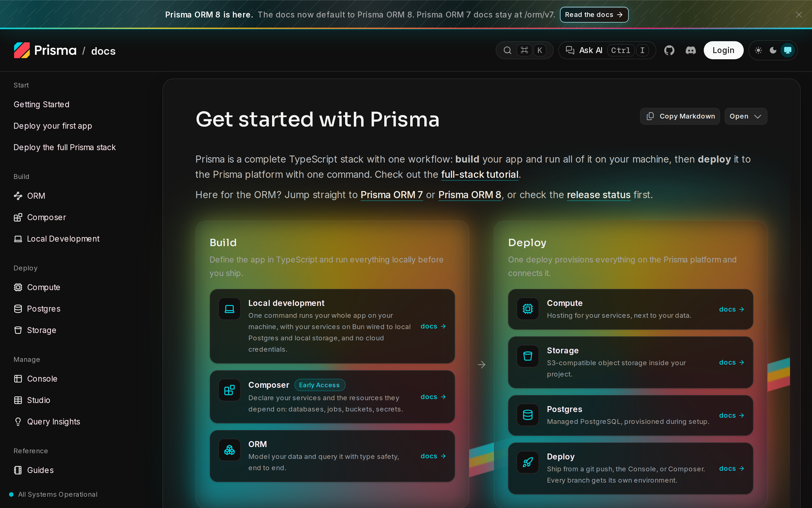
Task: Click the Copy Markdown button label
Action: [687, 116]
